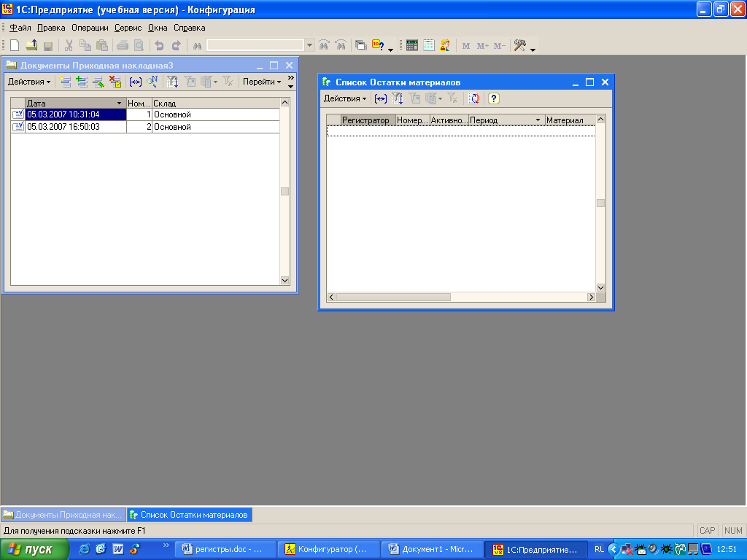Click the New document icon in main toolbar
This screenshot has height=560, width=747.
(15, 46)
